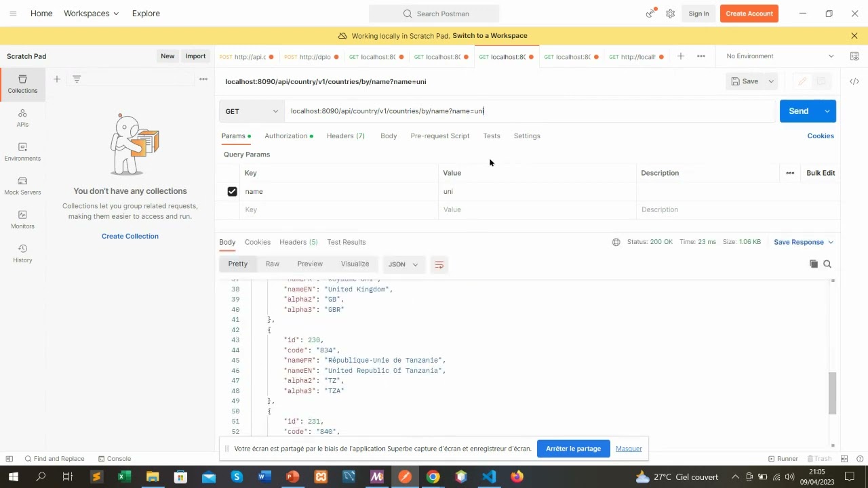The height and width of the screenshot is (488, 868).
Task: Open the Pre-request Script tab
Action: pos(439,136)
